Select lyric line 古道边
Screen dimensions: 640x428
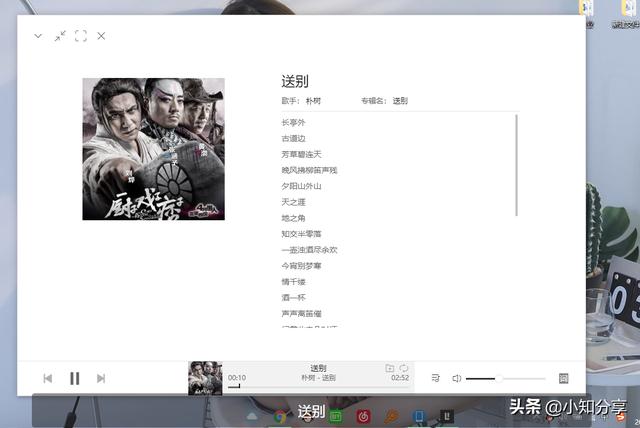pos(293,138)
